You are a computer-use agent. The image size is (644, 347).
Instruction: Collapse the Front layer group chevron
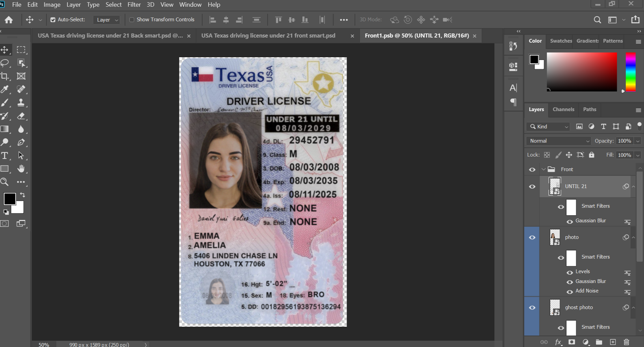[543, 169]
